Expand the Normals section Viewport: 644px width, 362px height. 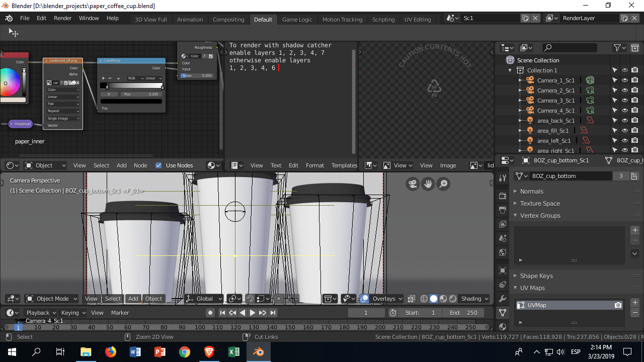pos(516,191)
